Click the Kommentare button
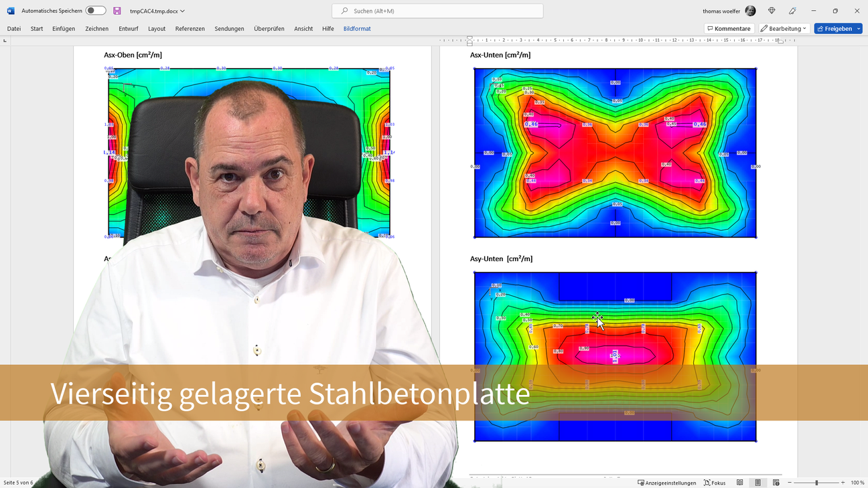 pyautogui.click(x=729, y=29)
